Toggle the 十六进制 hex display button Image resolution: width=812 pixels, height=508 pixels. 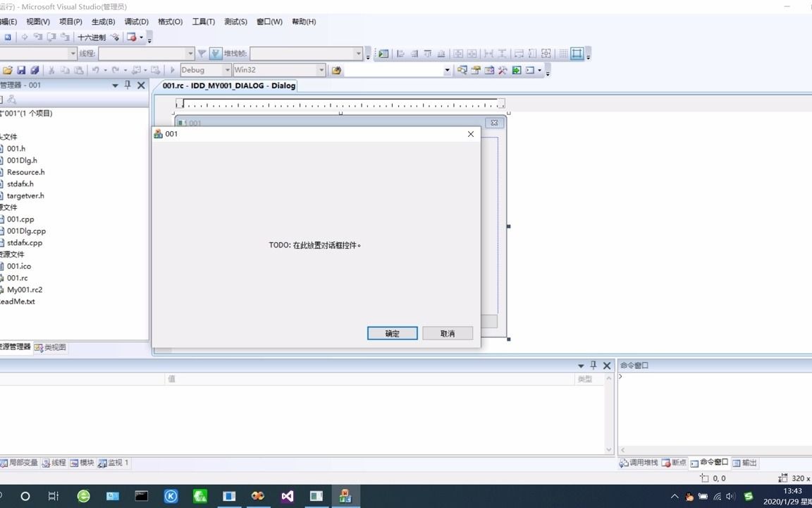[90, 38]
